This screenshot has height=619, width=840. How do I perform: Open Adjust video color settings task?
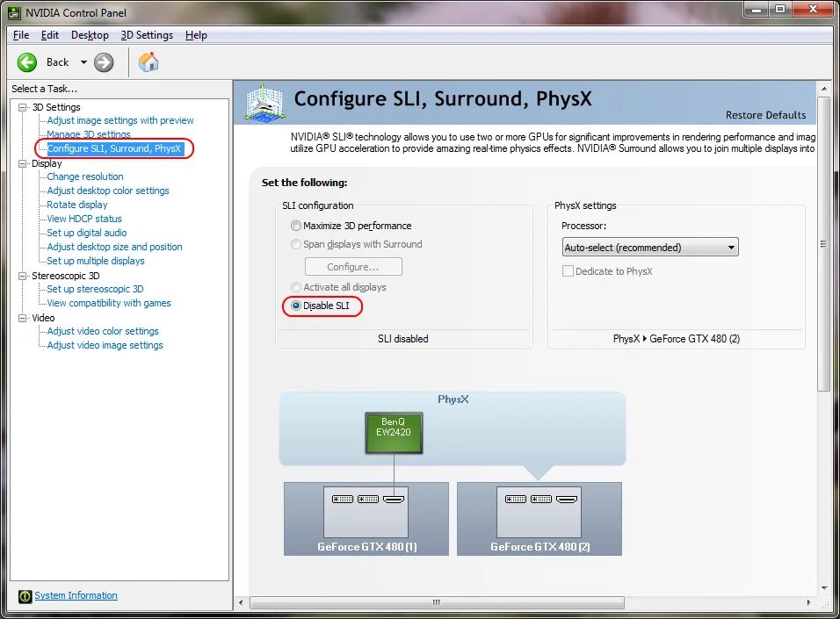[x=103, y=331]
